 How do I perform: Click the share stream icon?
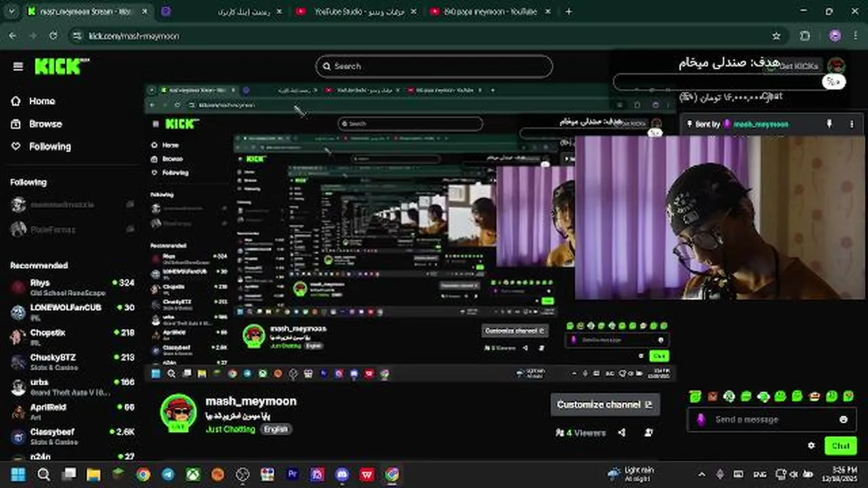(x=622, y=432)
